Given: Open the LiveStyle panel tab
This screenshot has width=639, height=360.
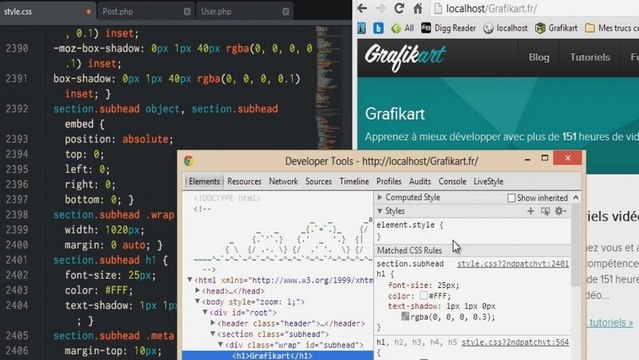Looking at the screenshot, I should pos(488,181).
